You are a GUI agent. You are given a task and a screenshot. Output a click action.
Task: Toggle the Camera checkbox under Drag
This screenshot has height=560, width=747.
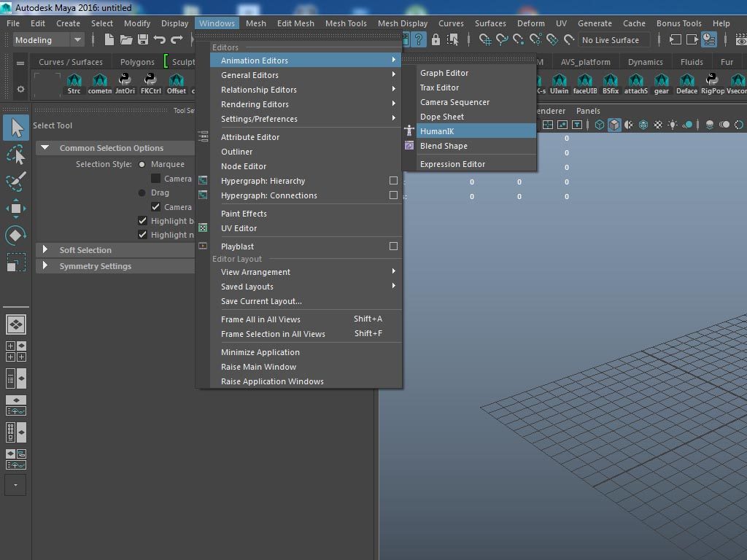point(155,207)
